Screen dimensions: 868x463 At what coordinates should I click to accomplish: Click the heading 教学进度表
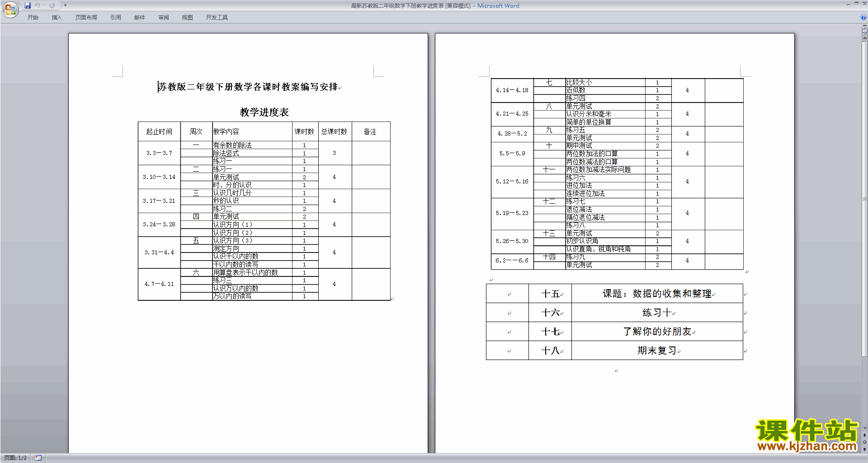pyautogui.click(x=264, y=112)
